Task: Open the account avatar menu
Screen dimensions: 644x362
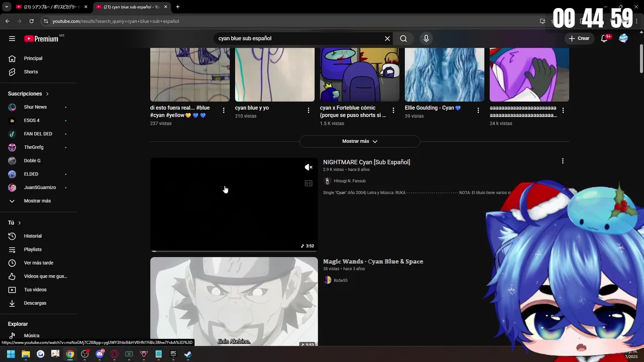Action: [623, 39]
